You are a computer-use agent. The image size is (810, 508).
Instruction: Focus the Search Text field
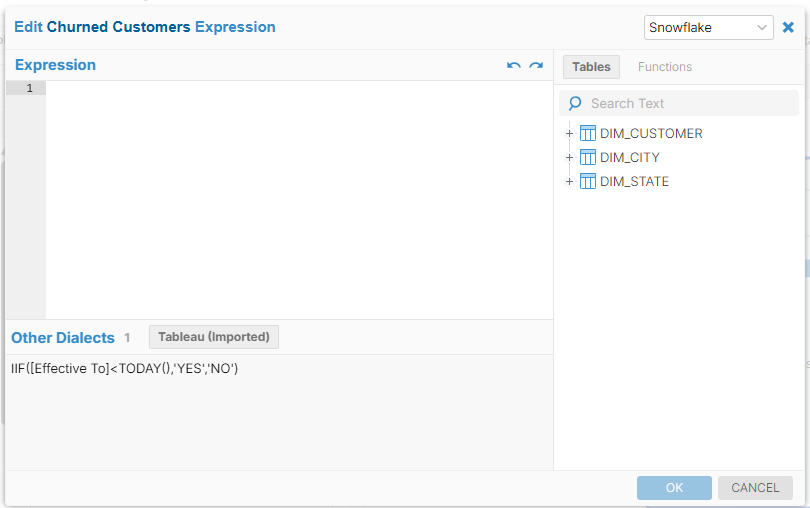click(690, 103)
